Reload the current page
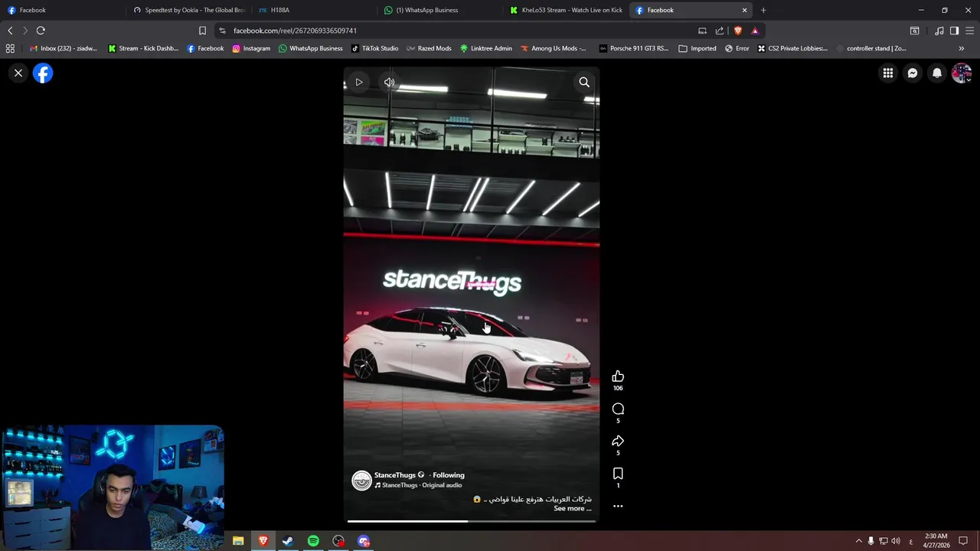 point(41,31)
